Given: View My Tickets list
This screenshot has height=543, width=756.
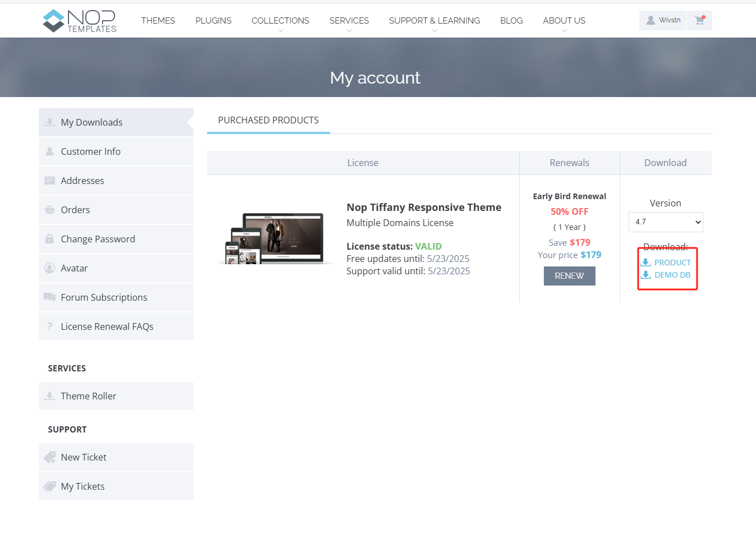Looking at the screenshot, I should pyautogui.click(x=116, y=486).
